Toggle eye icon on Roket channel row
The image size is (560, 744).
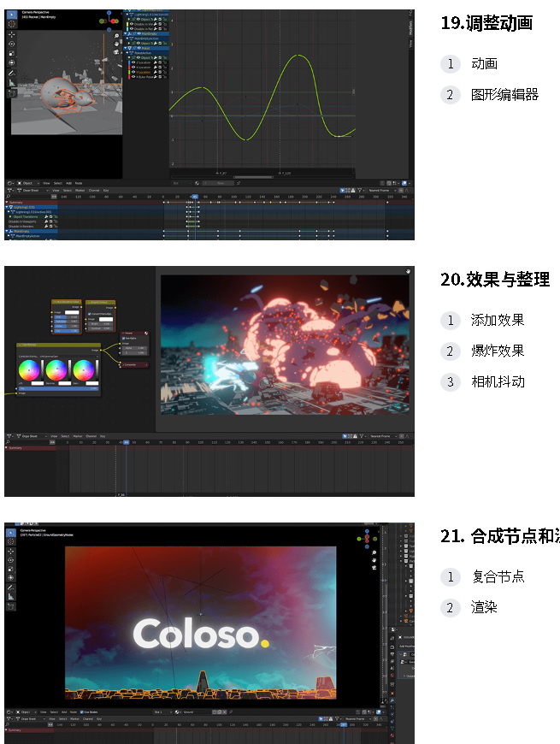click(x=139, y=48)
